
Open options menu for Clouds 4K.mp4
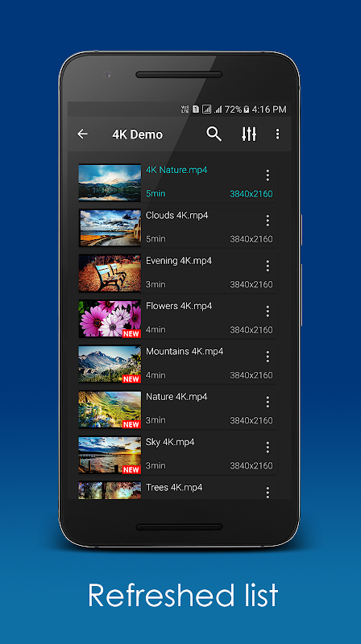(x=268, y=221)
